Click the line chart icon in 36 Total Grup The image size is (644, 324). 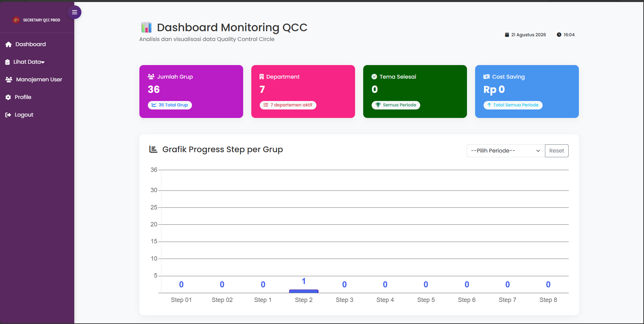(x=154, y=105)
